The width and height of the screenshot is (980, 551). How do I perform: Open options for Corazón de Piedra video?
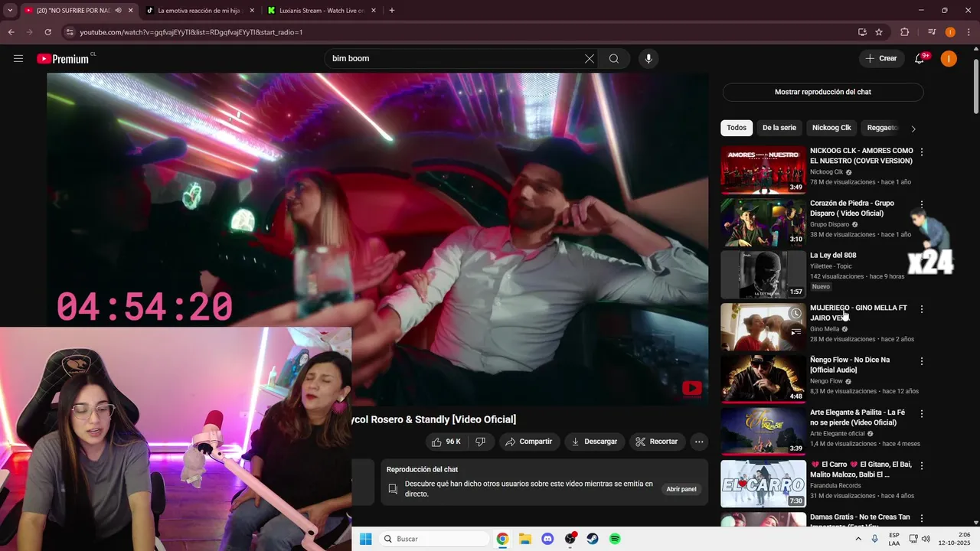click(x=922, y=204)
